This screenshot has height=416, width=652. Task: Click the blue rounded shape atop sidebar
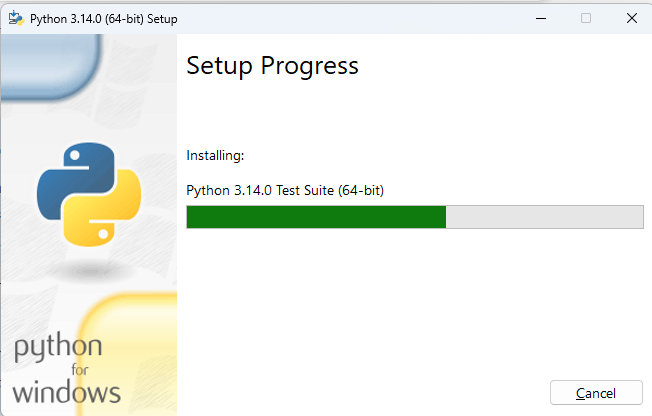(51, 66)
